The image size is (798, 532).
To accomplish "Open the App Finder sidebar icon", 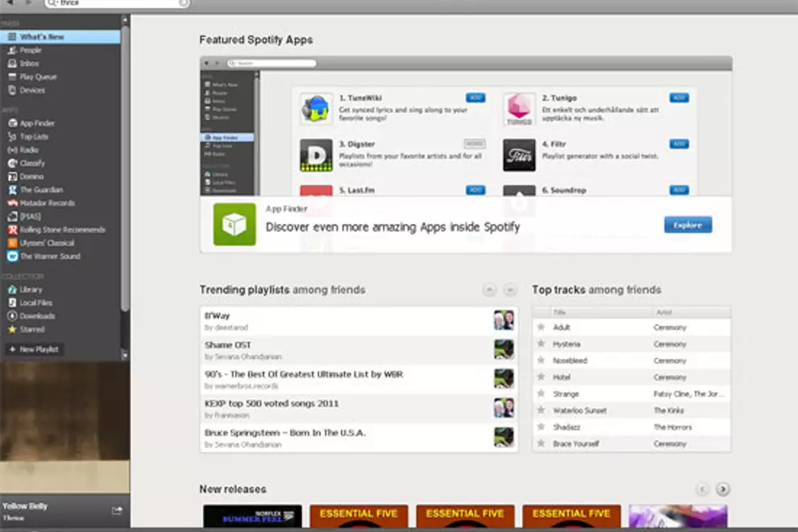I will tap(12, 123).
